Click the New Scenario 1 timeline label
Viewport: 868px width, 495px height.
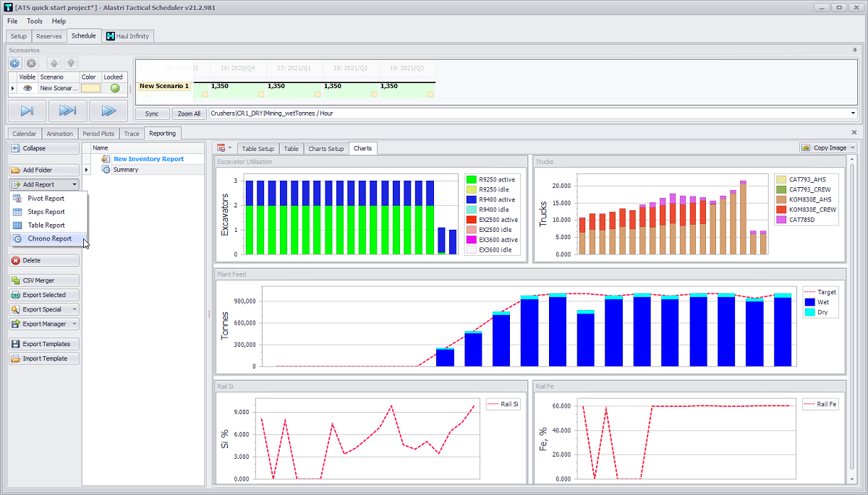click(164, 86)
